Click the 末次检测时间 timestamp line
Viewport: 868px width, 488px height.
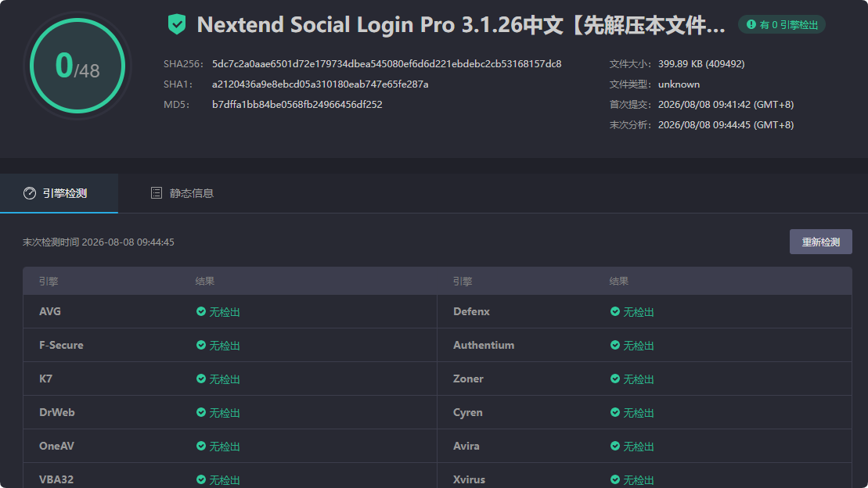[x=99, y=242]
